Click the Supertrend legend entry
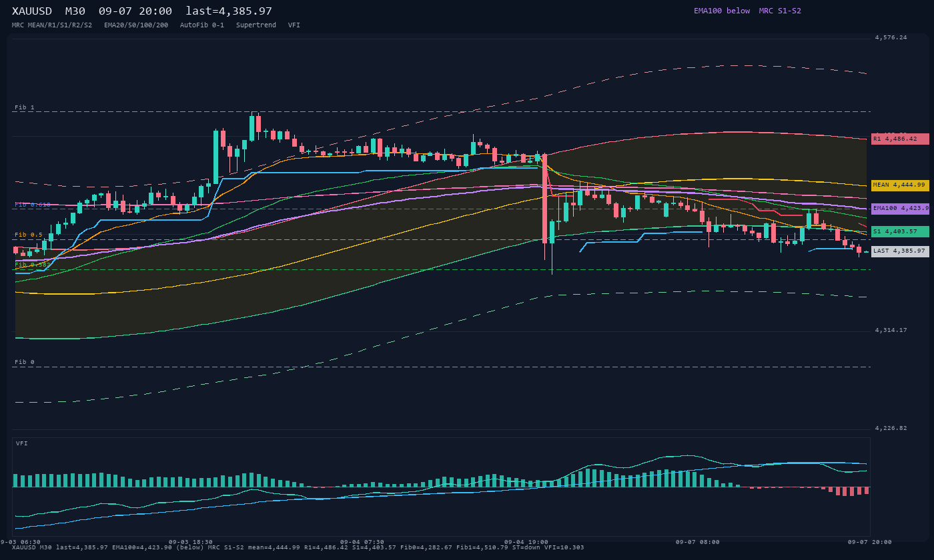 click(x=256, y=25)
